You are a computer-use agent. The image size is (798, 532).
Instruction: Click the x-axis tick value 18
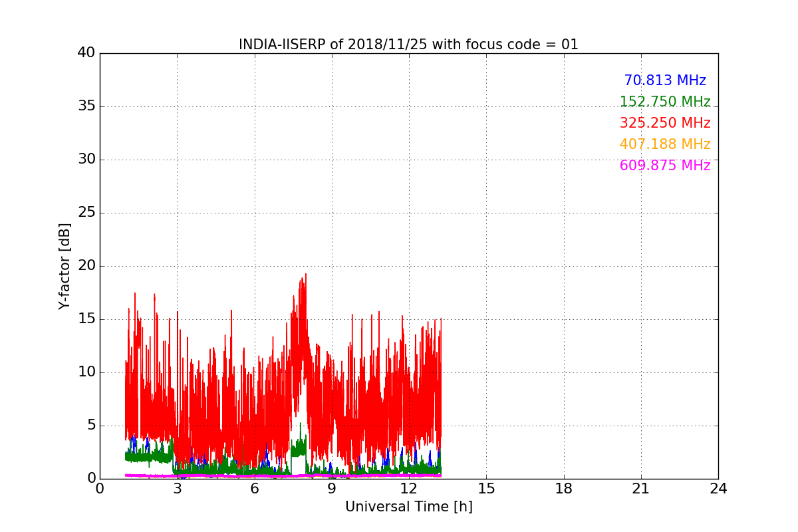(564, 489)
